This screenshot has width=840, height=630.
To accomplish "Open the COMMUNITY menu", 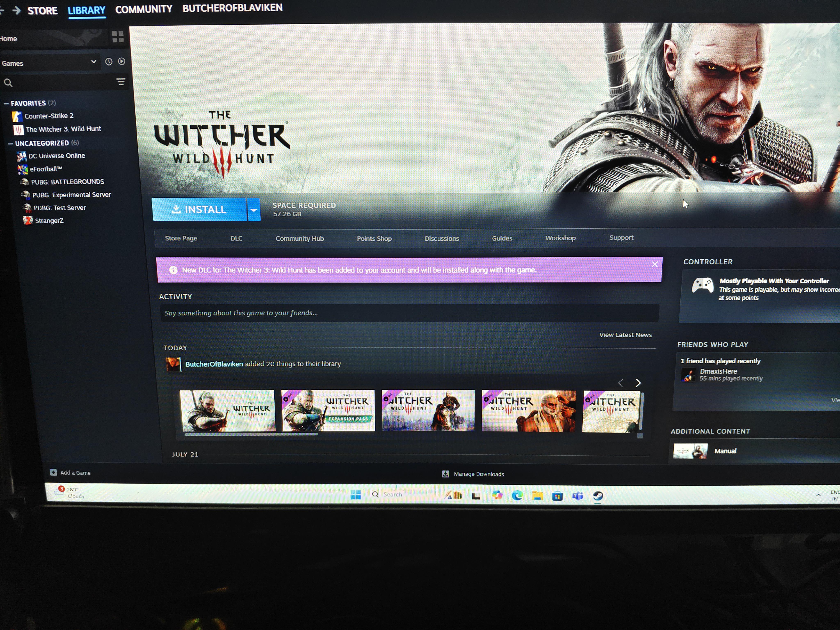I will point(144,9).
